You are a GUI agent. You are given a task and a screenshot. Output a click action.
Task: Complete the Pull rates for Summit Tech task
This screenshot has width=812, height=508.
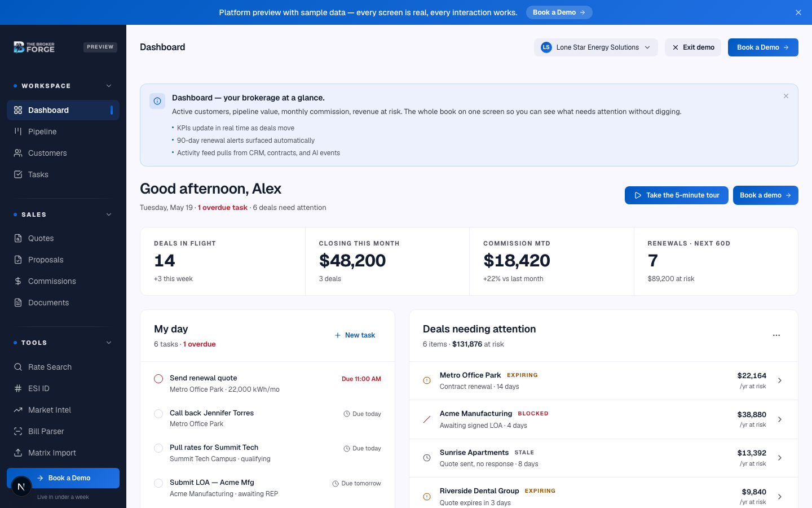click(158, 448)
